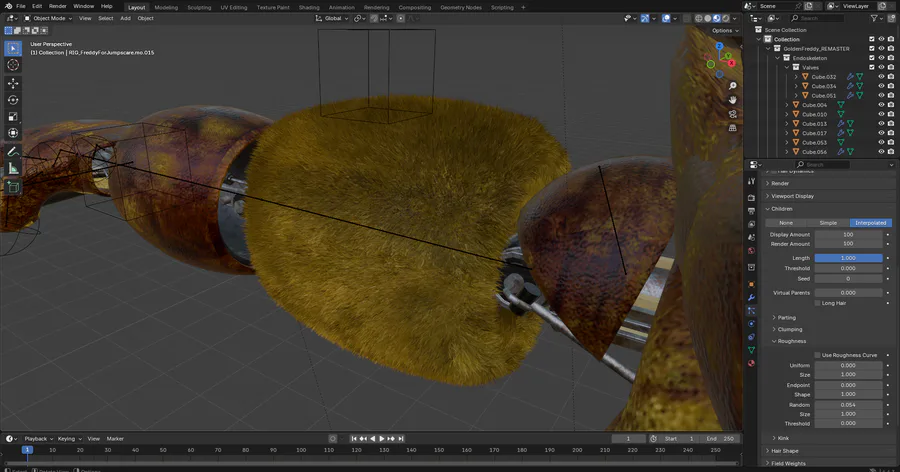Open the viewport Options dropdown
This screenshot has height=472, width=900.
726,30
